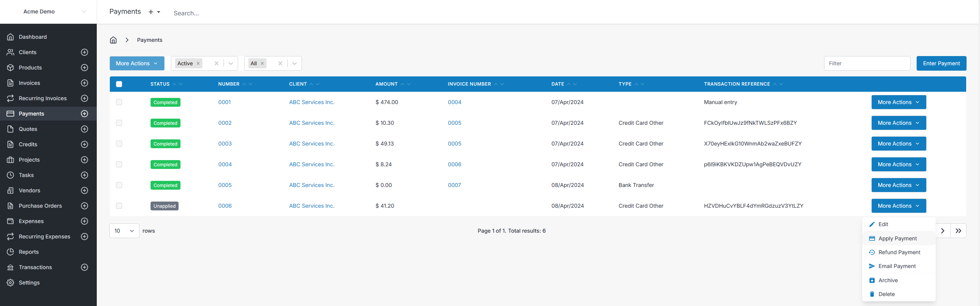Open Reports via its sidebar icon
Image resolution: width=980 pixels, height=306 pixels.
click(x=10, y=252)
